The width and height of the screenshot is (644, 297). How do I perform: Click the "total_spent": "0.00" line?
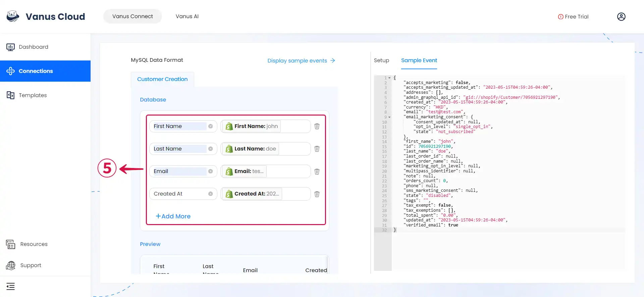[x=431, y=215]
